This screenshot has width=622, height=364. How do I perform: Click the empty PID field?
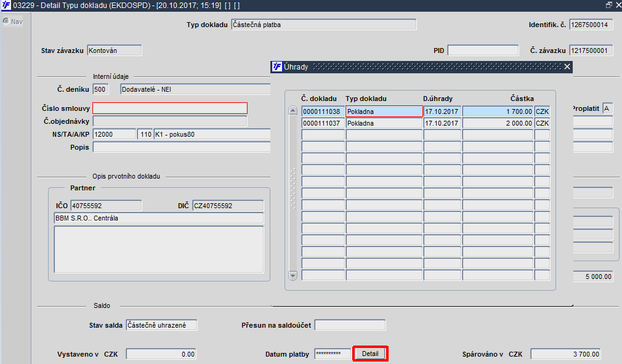483,51
